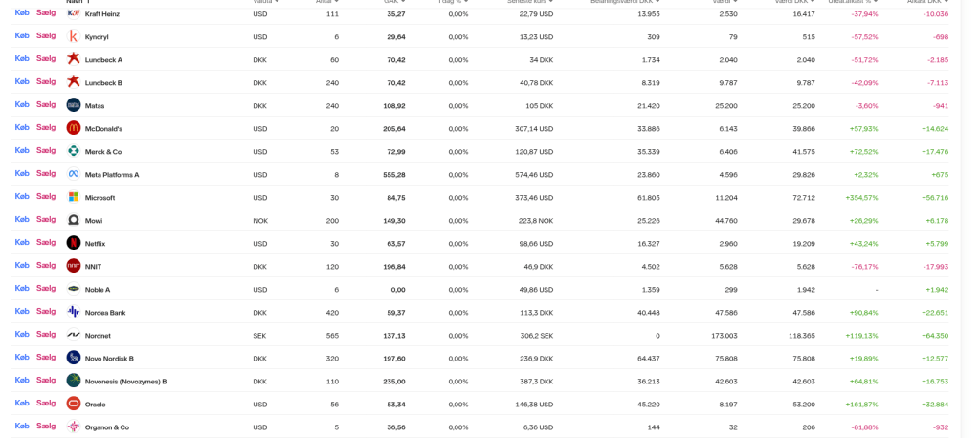Open the Merck & Co stock name

click(x=103, y=152)
